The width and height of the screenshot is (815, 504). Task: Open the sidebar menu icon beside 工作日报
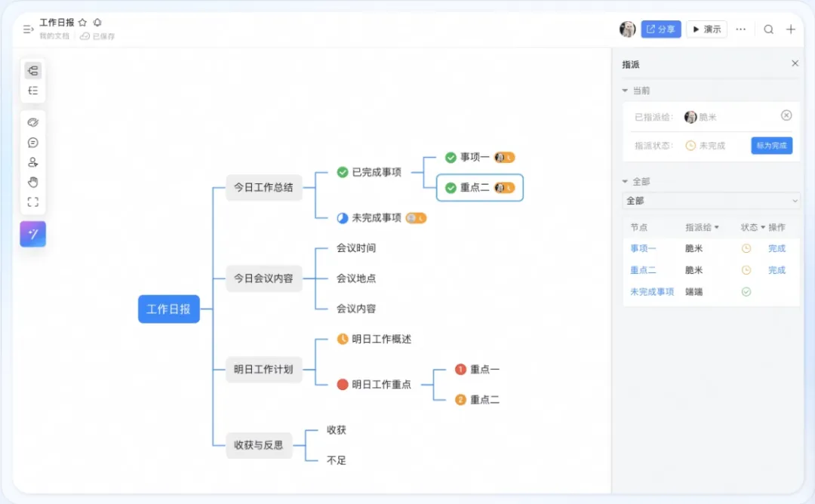pyautogui.click(x=28, y=29)
